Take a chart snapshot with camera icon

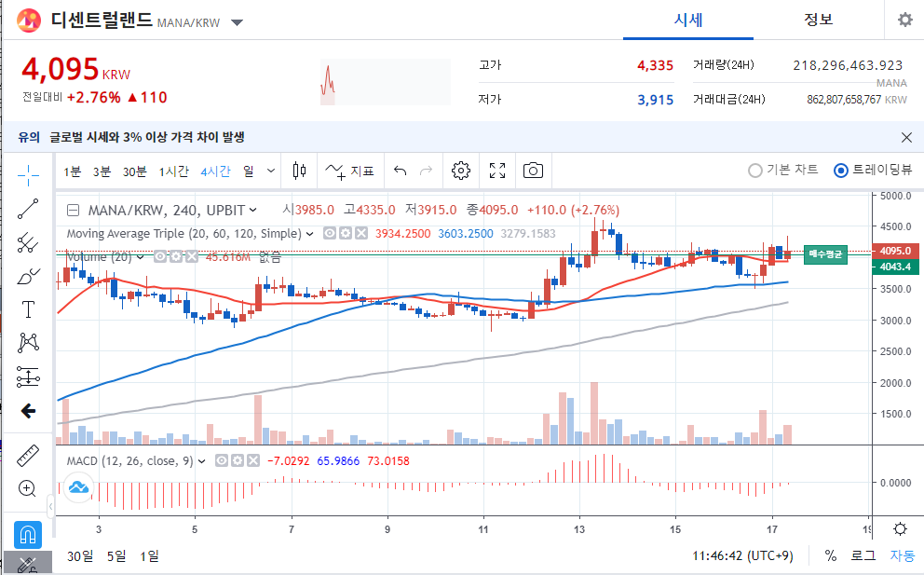pos(534,171)
